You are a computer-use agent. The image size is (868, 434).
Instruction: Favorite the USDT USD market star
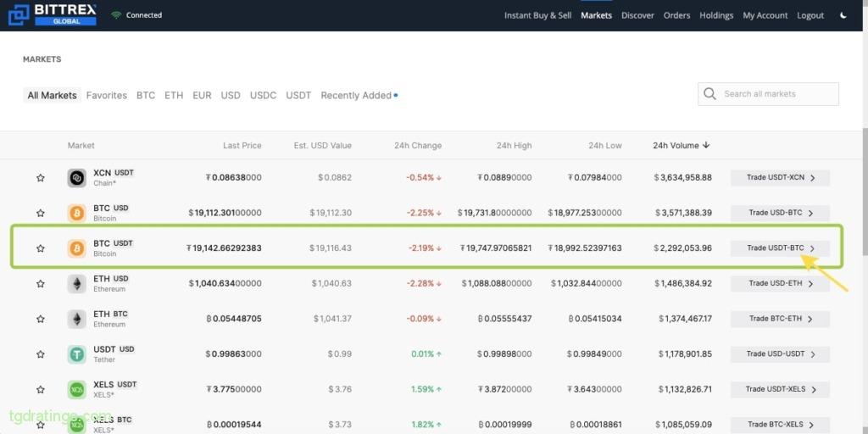click(41, 354)
